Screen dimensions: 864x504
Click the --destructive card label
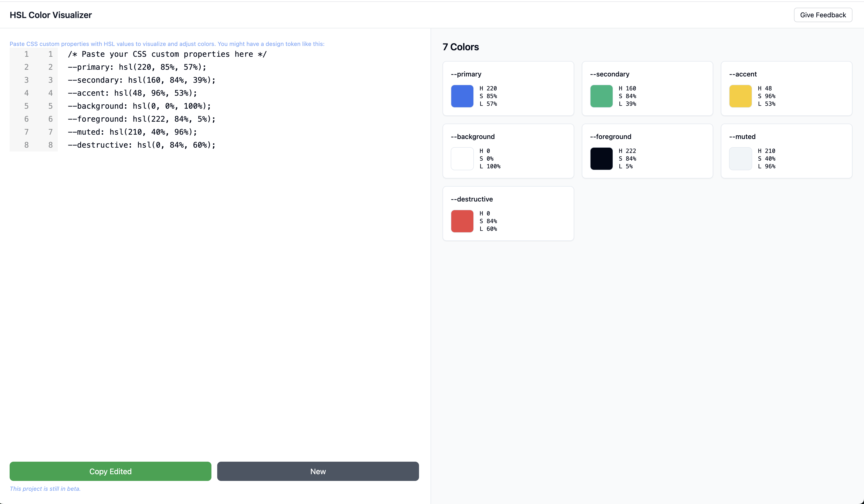coord(472,199)
